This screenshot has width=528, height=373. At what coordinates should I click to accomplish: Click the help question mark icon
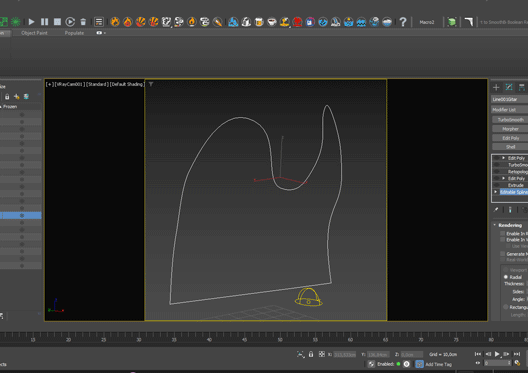(402, 22)
